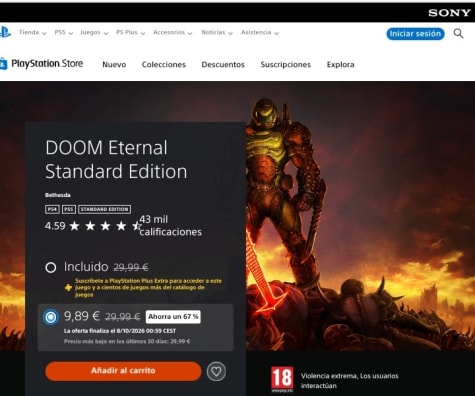Select the Incluido PS Plus option
475x396 pixels.
tap(51, 267)
